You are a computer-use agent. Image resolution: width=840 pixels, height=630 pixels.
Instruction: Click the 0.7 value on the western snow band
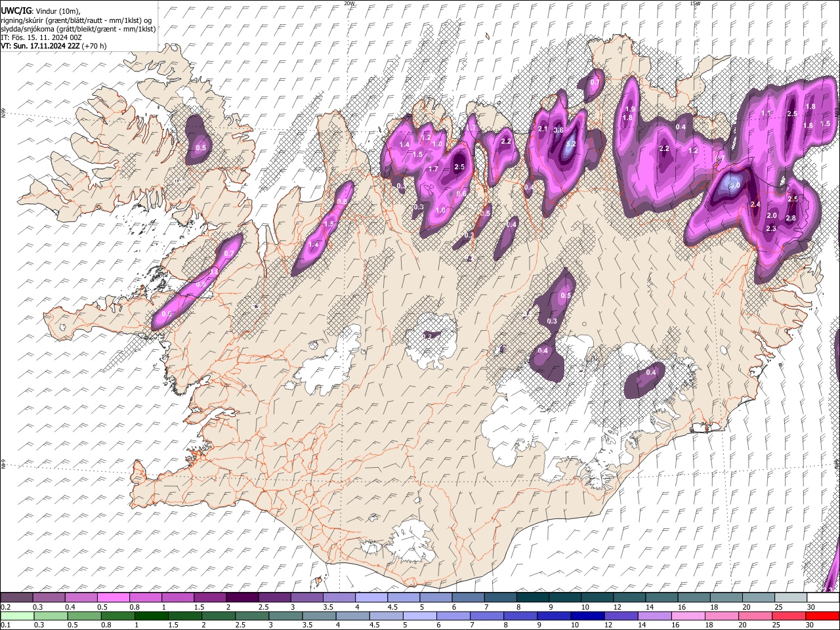click(229, 254)
